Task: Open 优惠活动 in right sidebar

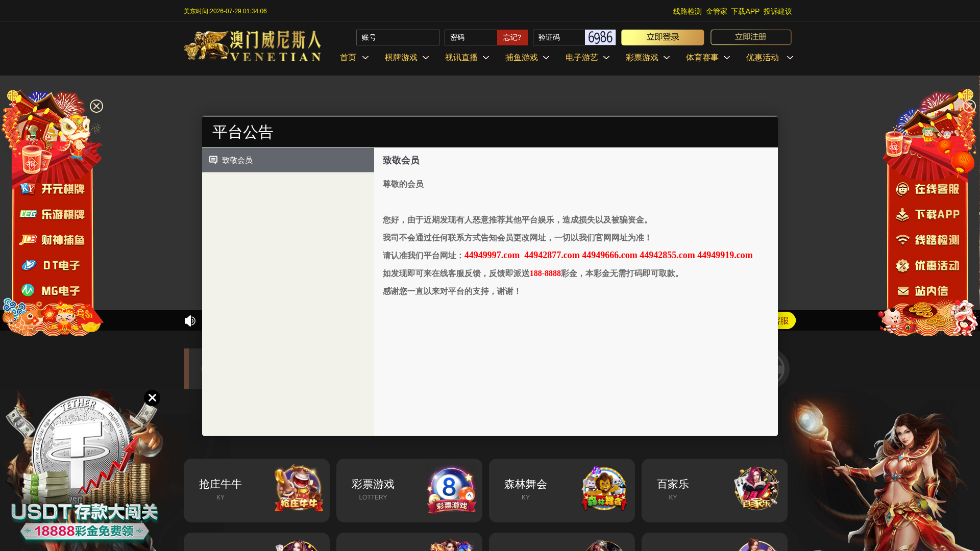Action: coord(927,266)
